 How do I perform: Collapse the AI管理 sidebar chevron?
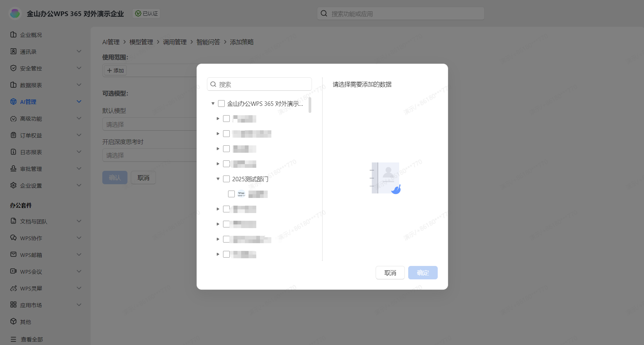(x=79, y=101)
